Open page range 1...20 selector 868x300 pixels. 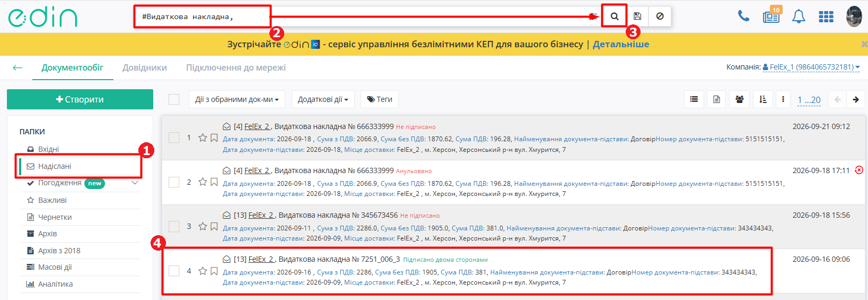point(809,100)
